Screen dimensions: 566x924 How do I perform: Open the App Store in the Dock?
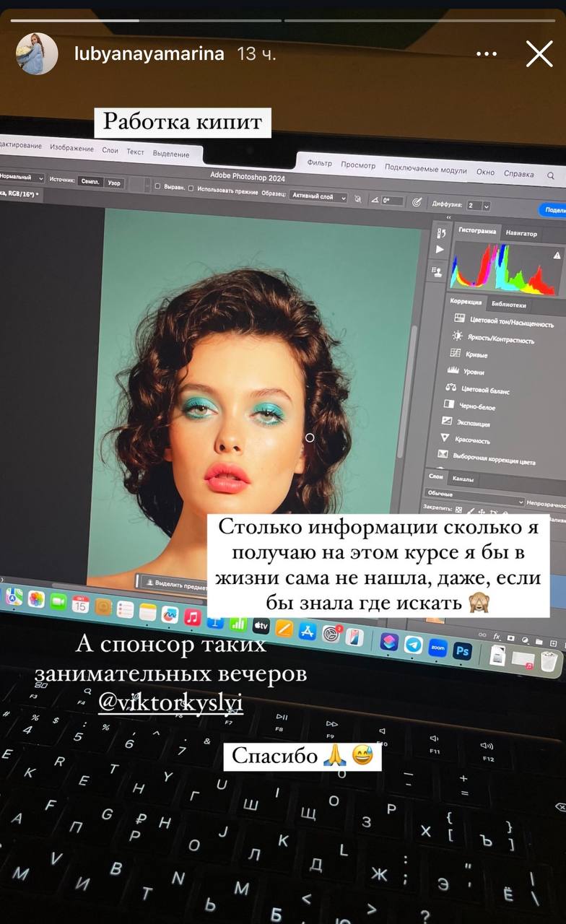point(308,631)
